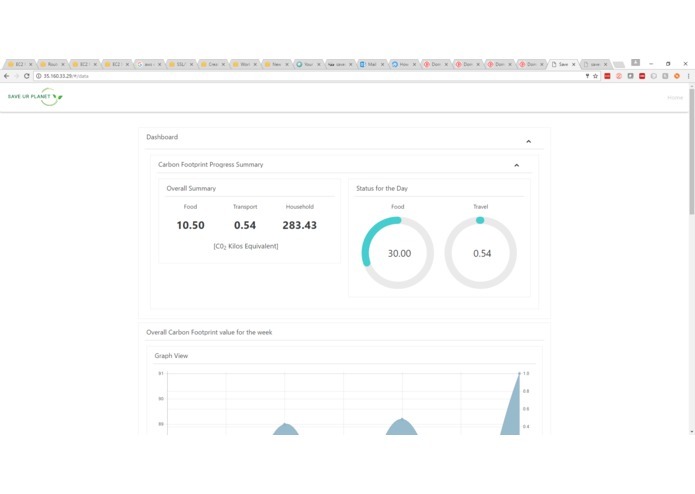Switch to the 'Mail' tab
Viewport: 695px width, 494px height.
(371, 64)
